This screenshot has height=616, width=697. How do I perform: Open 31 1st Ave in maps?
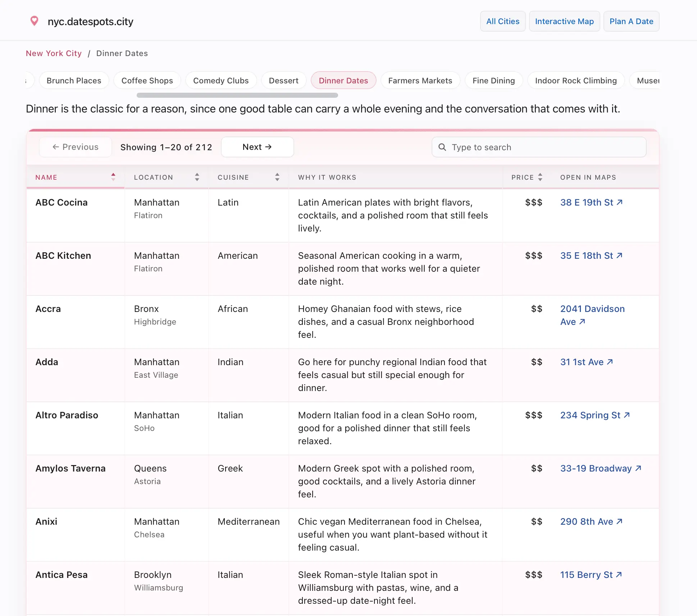click(587, 362)
